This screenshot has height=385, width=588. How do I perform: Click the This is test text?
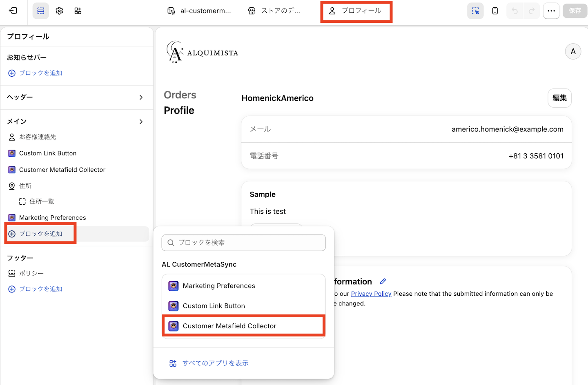[x=268, y=212]
